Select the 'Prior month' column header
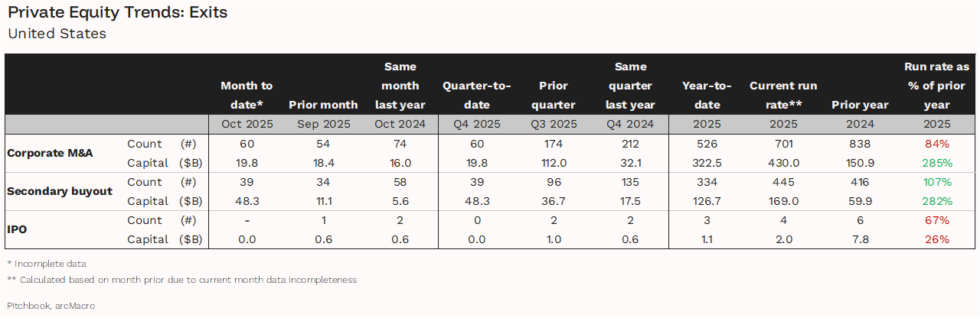The width and height of the screenshot is (980, 318). 323,105
